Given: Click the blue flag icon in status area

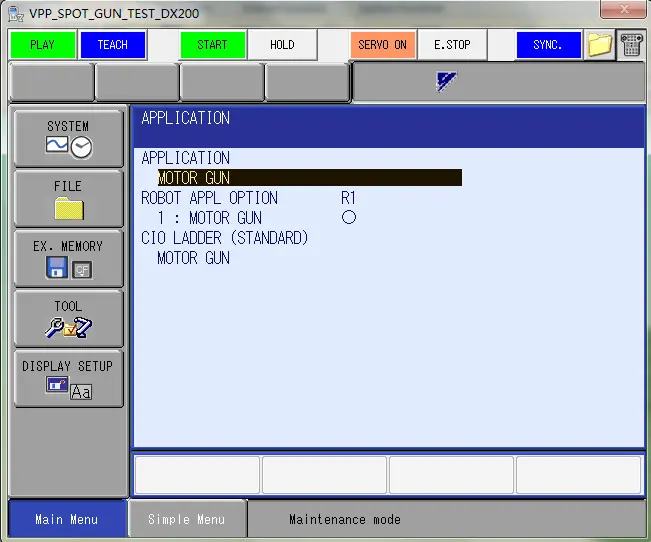Looking at the screenshot, I should tap(447, 82).
